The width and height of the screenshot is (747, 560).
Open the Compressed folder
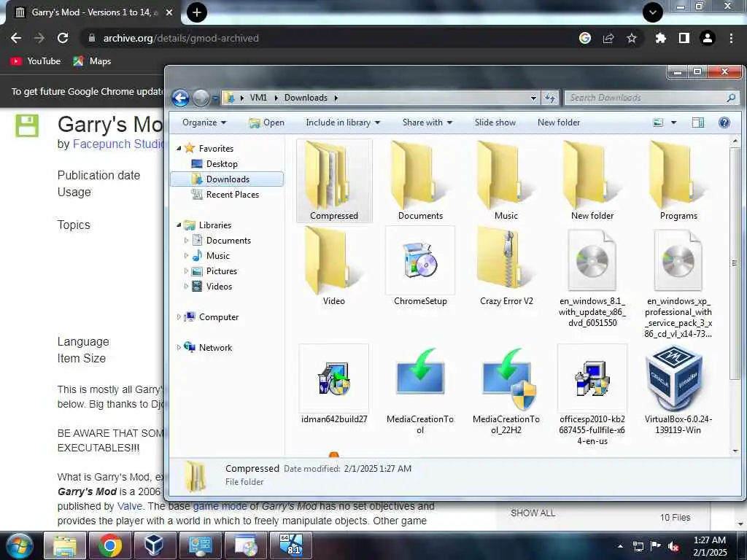[x=333, y=181]
